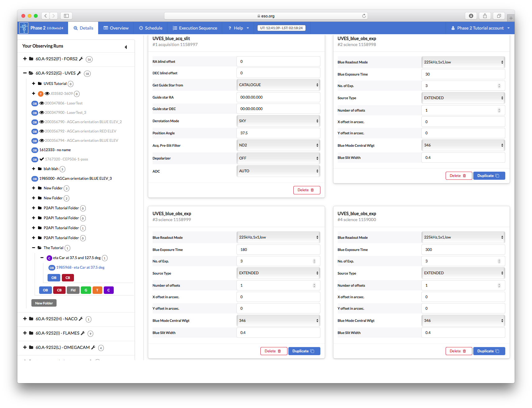532x408 pixels.
Task: Click the Position Angle 37.5 field
Action: pyautogui.click(x=278, y=133)
